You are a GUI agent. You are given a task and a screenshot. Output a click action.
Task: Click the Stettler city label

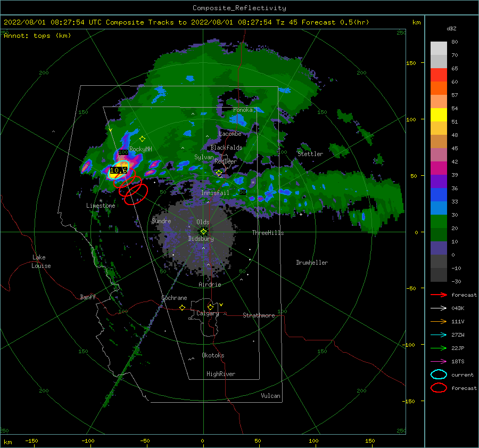310,154
